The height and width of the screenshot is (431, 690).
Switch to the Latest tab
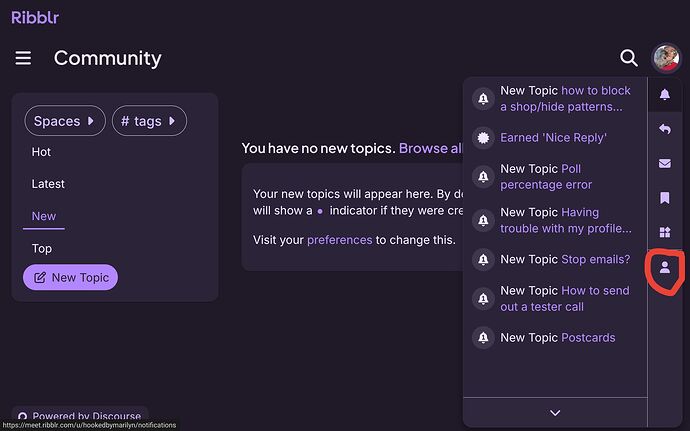[x=48, y=184]
